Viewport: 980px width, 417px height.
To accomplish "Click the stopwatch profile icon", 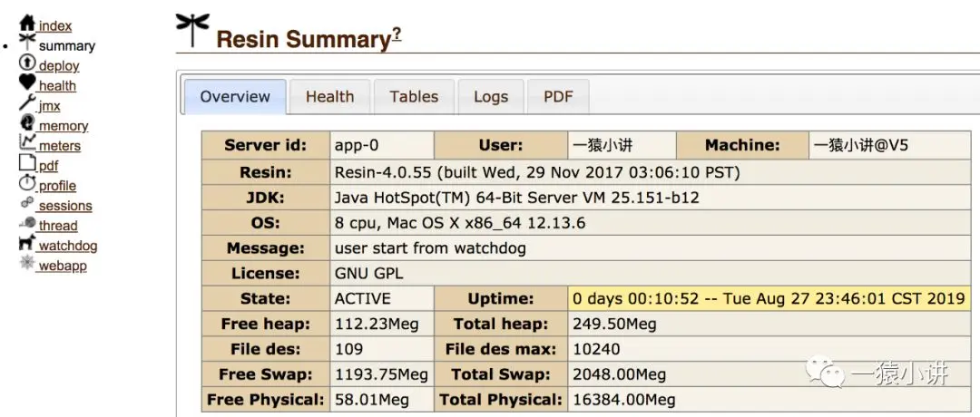I will (27, 182).
